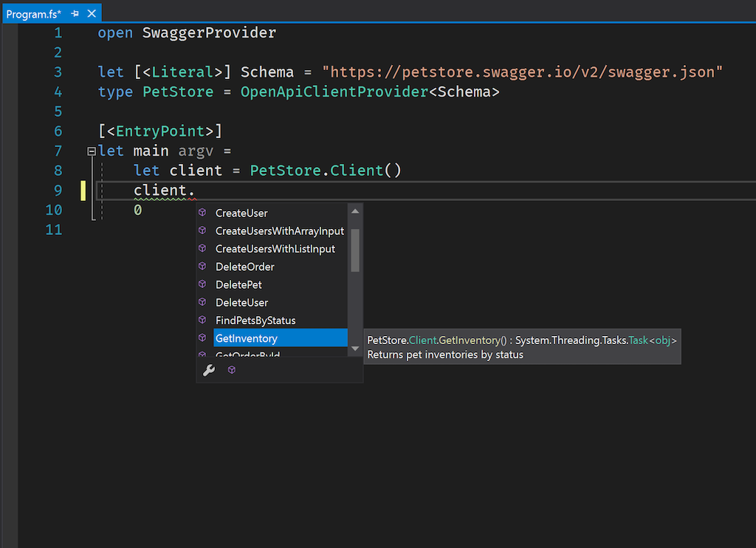This screenshot has width=756, height=548.
Task: Click the method icon beside CreateUser
Action: 202,213
